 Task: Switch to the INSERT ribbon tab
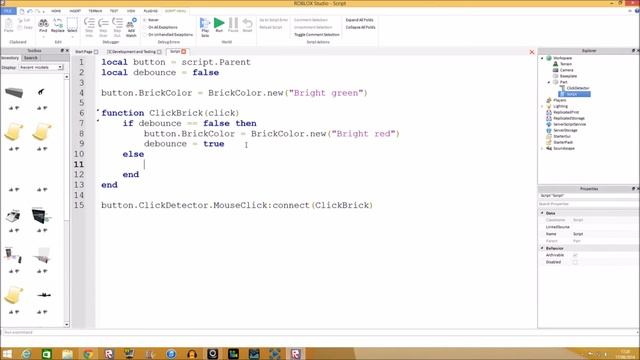(75, 11)
